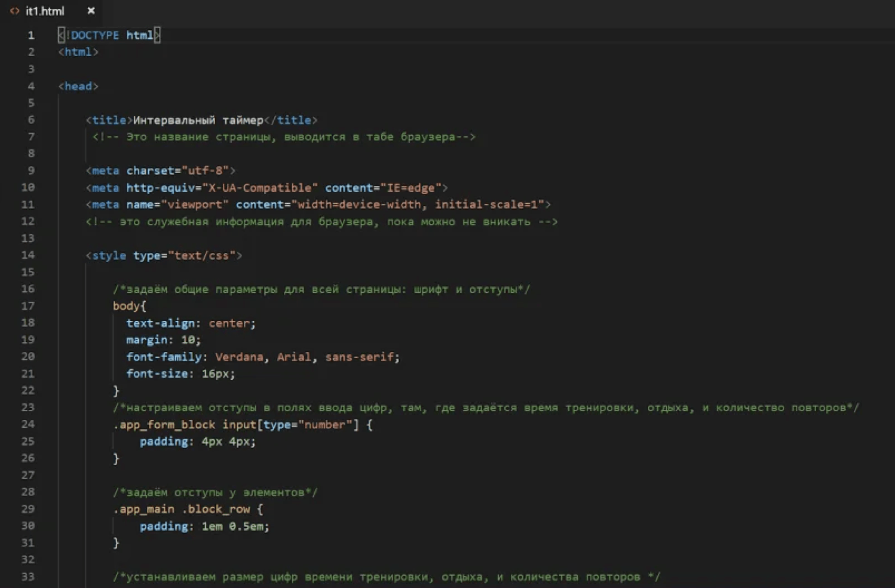Click the "width=device-width, initial-scale=1" value
The image size is (895, 588).
418,204
